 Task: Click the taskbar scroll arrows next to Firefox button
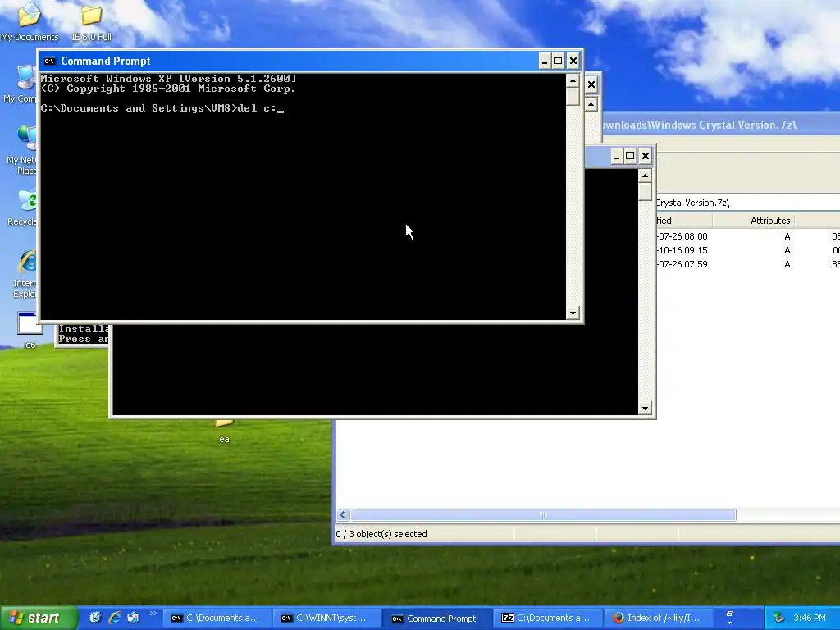click(x=729, y=619)
